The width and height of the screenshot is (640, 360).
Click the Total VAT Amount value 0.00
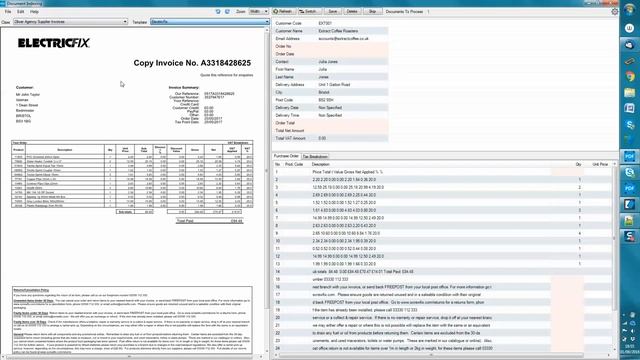(x=322, y=138)
